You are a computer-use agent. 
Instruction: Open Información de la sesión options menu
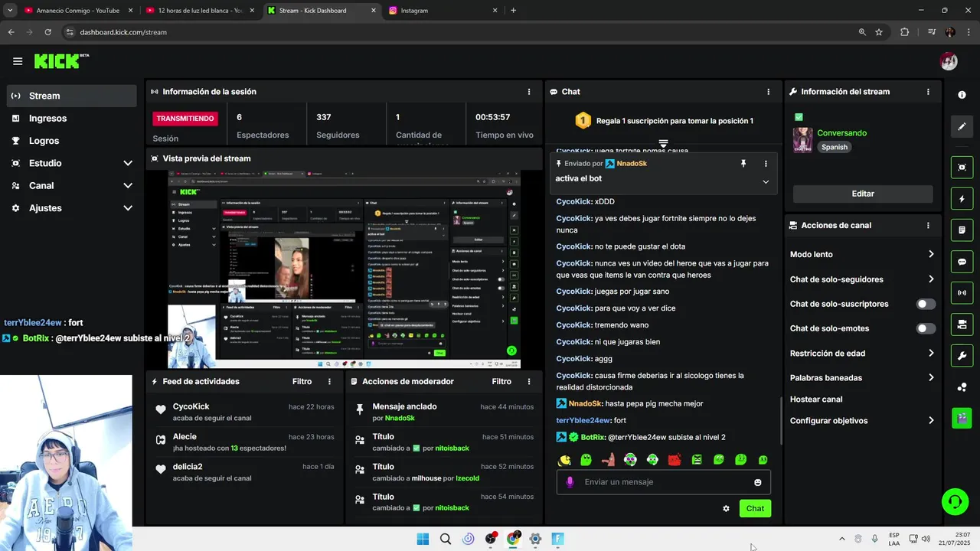[528, 92]
